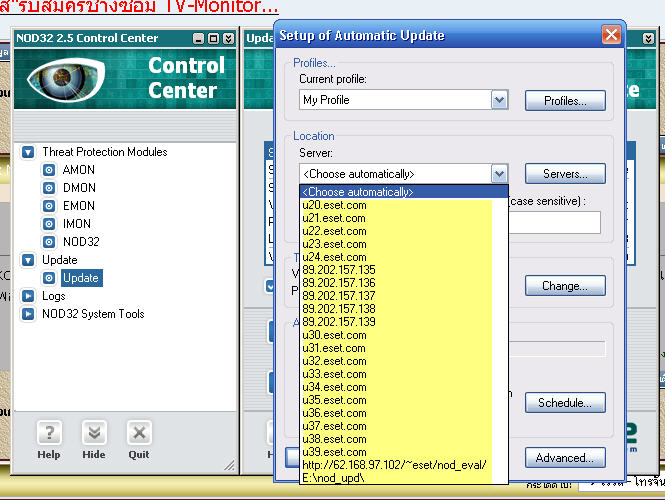Select server u22.eset.com
This screenshot has height=500, width=665.
pos(404,231)
